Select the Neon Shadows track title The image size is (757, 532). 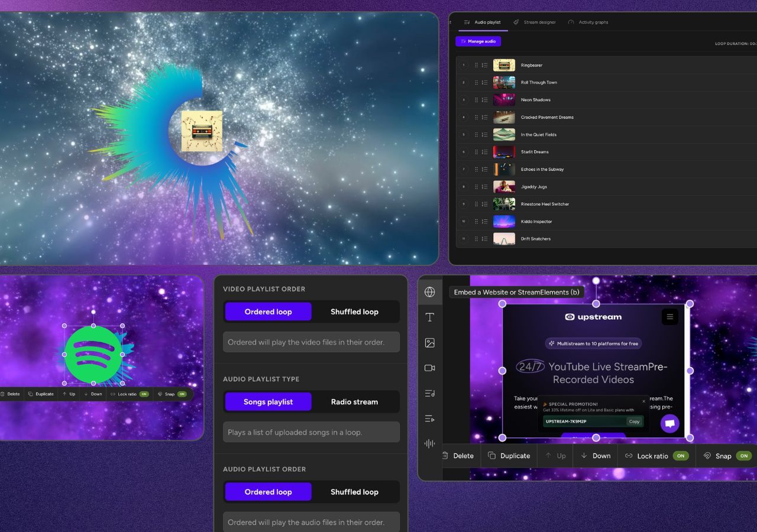coord(536,100)
